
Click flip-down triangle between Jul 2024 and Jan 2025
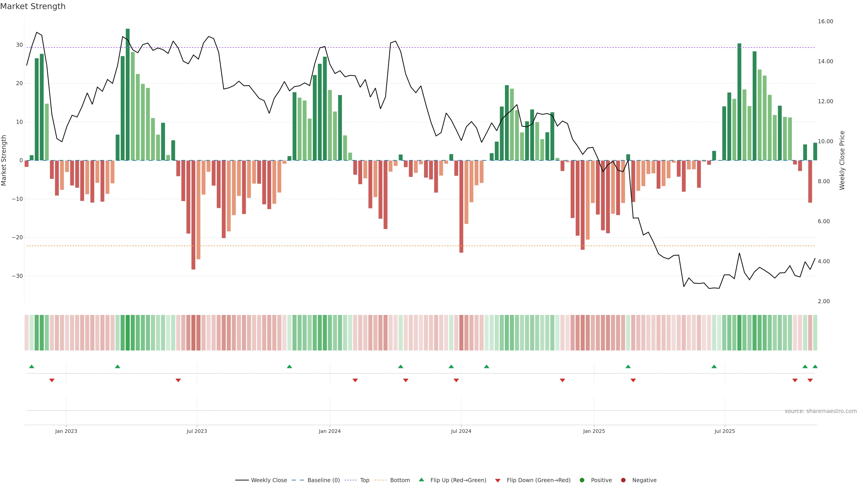[562, 380]
